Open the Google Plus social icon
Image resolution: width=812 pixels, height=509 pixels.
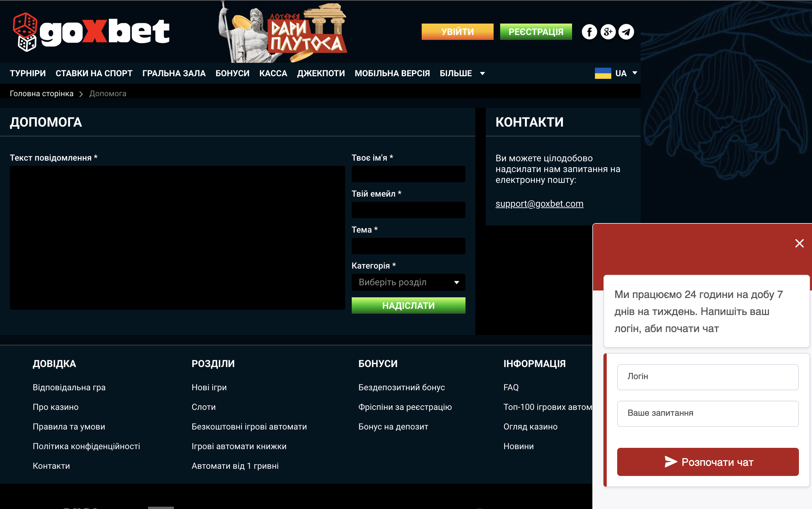tap(608, 32)
